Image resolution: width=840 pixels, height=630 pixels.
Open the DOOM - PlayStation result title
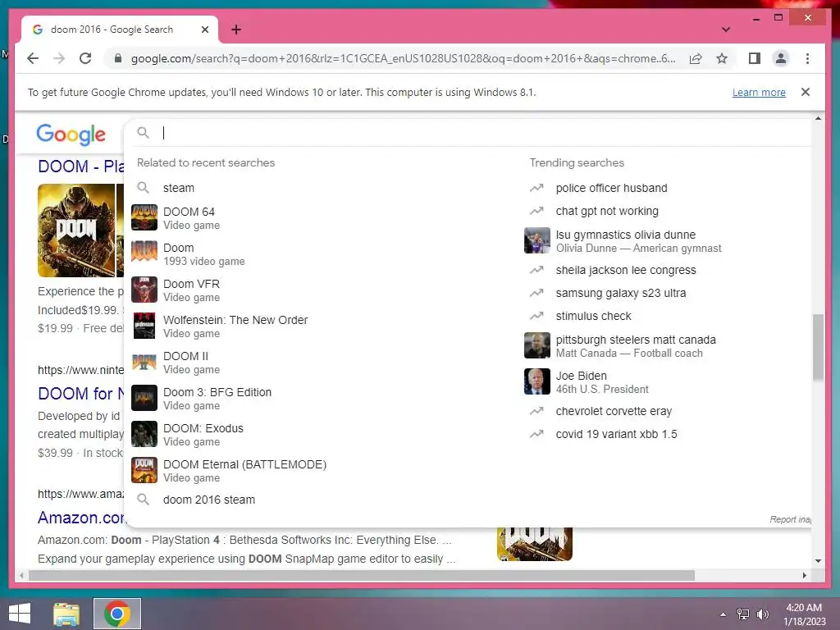(81, 166)
